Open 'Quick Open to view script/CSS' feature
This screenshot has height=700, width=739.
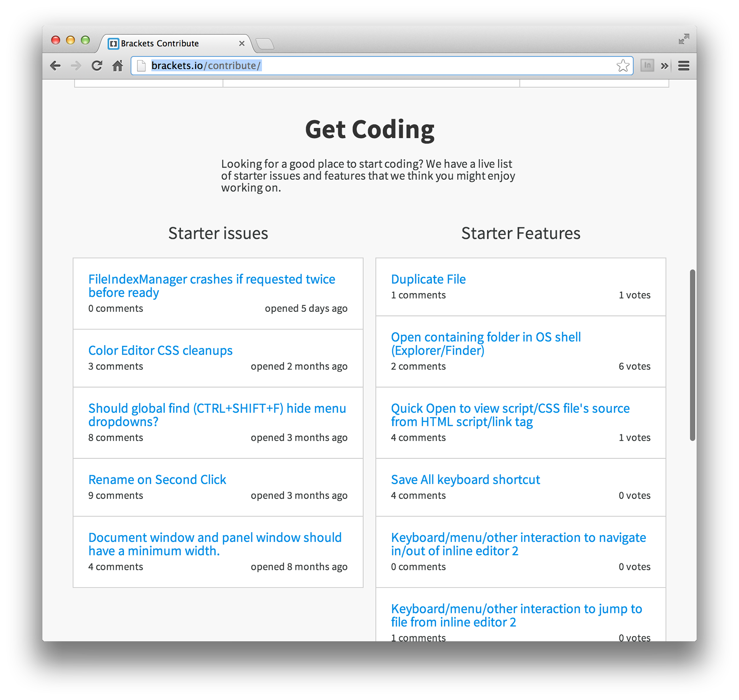pyautogui.click(x=510, y=415)
